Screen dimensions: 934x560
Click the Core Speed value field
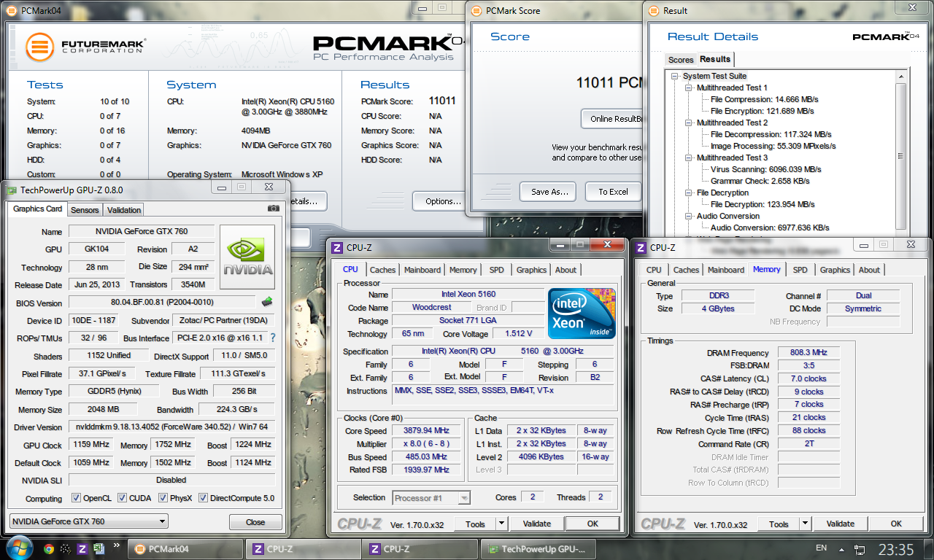coord(428,430)
